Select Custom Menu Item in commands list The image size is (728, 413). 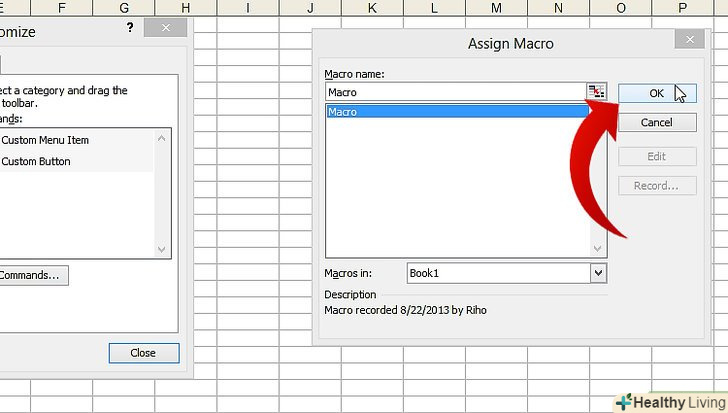45,140
